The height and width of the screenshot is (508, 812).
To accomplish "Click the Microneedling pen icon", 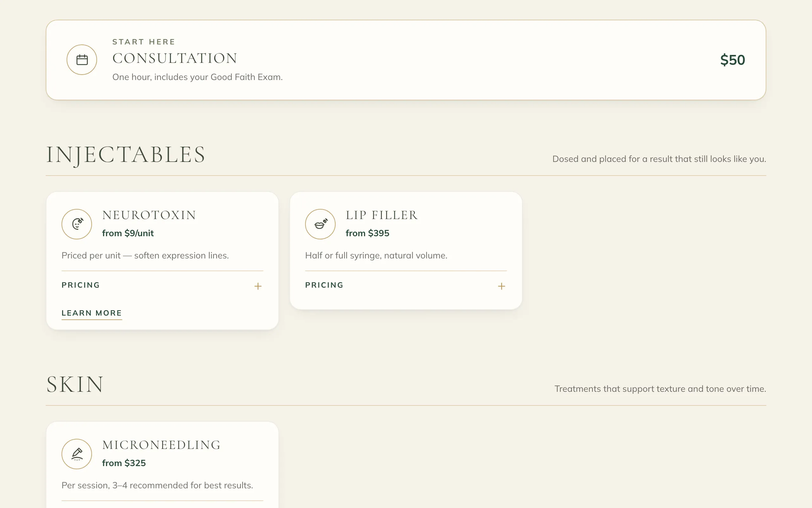I will click(77, 454).
